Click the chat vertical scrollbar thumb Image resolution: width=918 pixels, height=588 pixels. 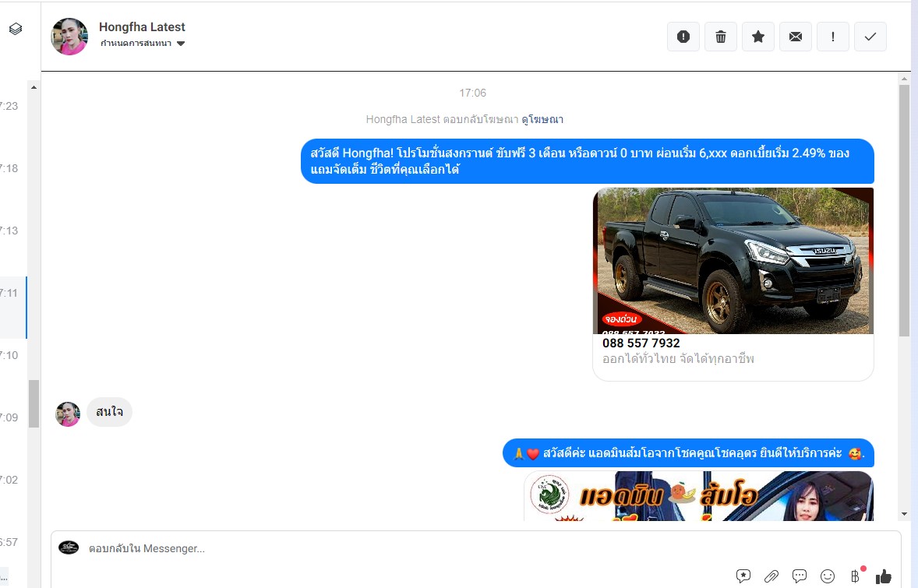(905, 210)
